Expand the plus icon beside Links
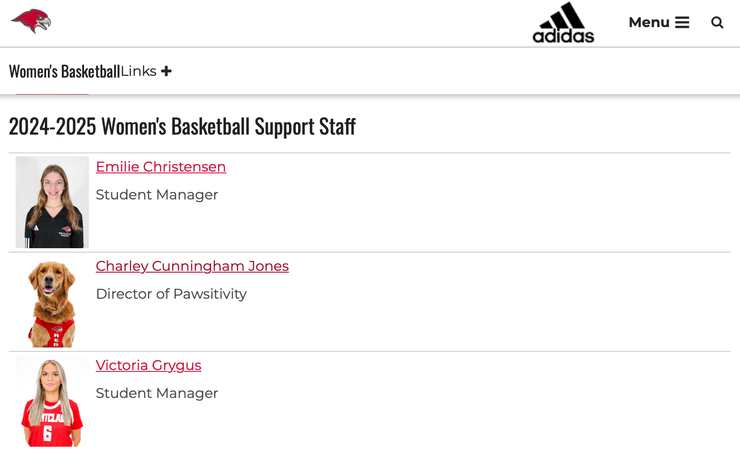Viewport: 740px width, 459px height. [166, 71]
